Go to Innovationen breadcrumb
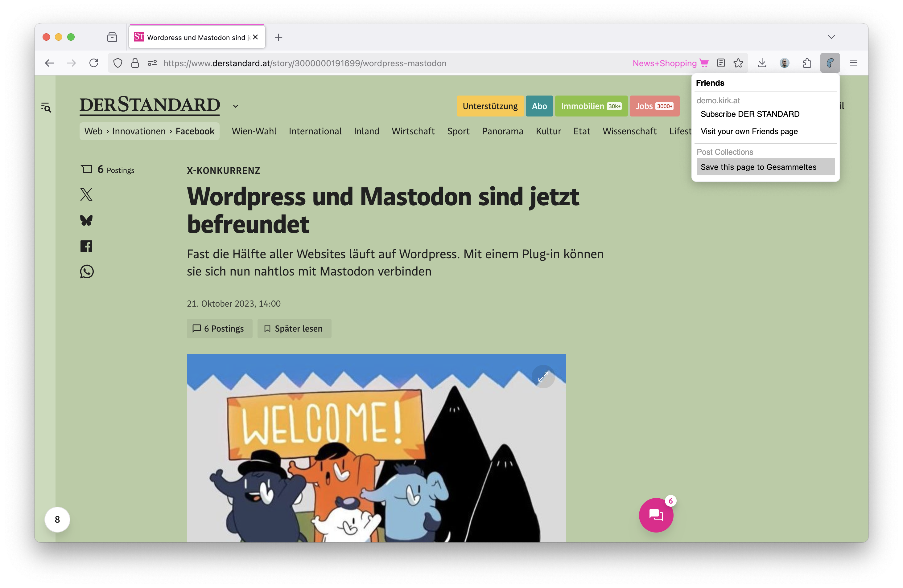Screen dimensions: 903x588 (x=139, y=131)
